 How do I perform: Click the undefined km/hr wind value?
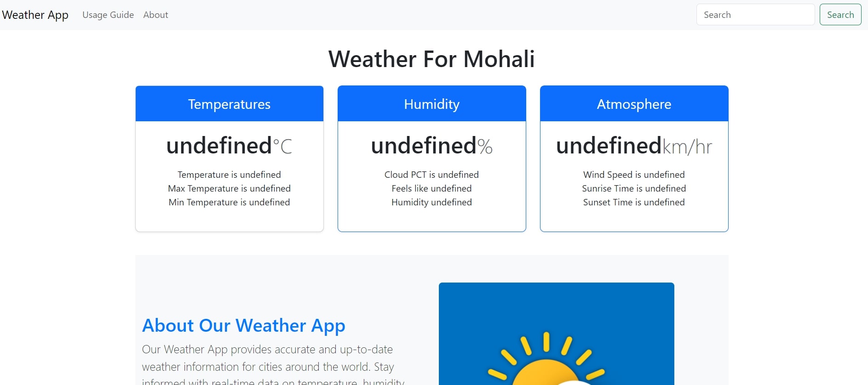pyautogui.click(x=634, y=146)
